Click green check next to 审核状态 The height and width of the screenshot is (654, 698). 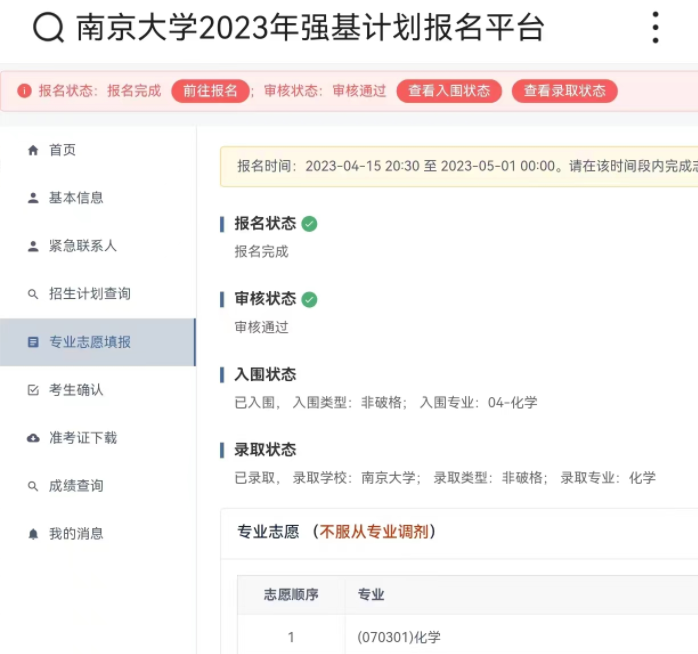point(309,299)
